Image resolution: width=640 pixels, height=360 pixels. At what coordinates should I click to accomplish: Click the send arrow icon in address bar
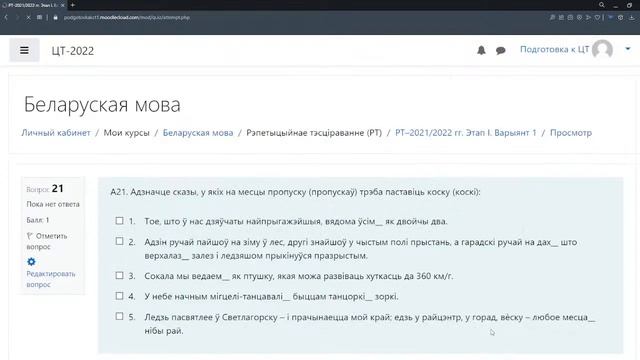588,18
